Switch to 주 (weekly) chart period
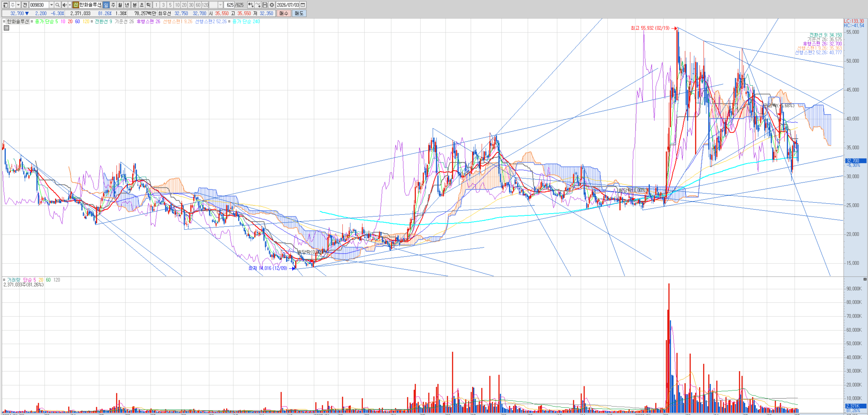Image resolution: width=868 pixels, height=415 pixels. (x=113, y=5)
